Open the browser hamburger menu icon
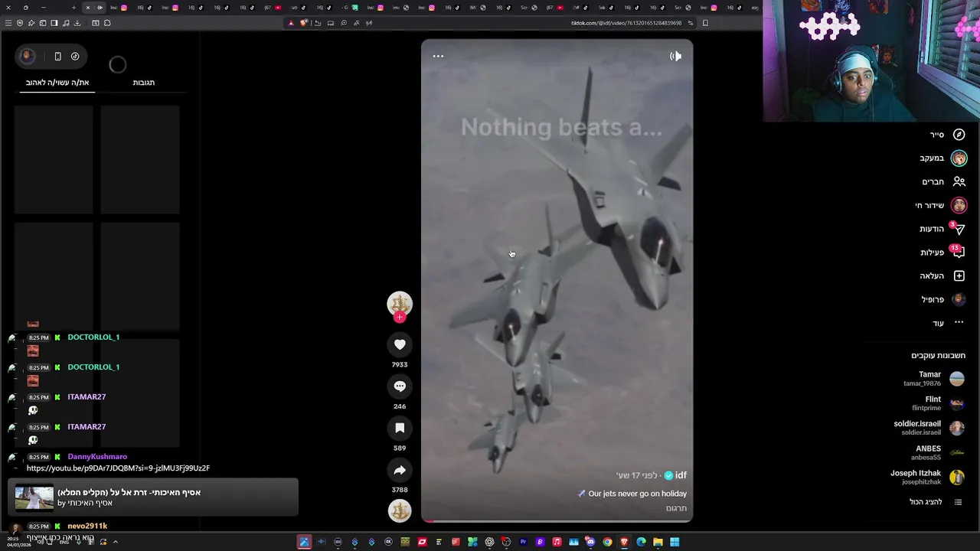Viewport: 980px width, 551px height. coord(8,23)
